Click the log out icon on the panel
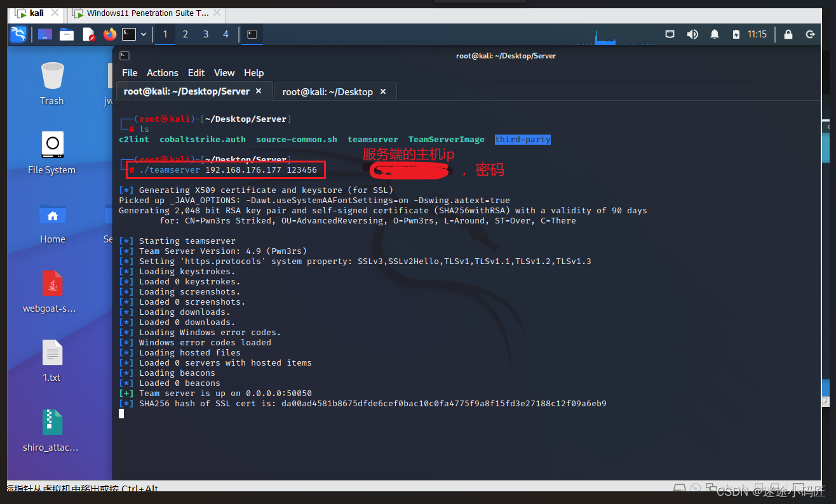Image resolution: width=836 pixels, height=504 pixels. (x=810, y=34)
